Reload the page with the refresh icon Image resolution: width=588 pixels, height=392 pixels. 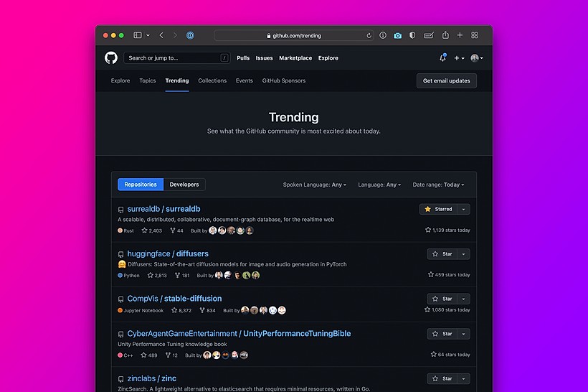pyautogui.click(x=369, y=36)
